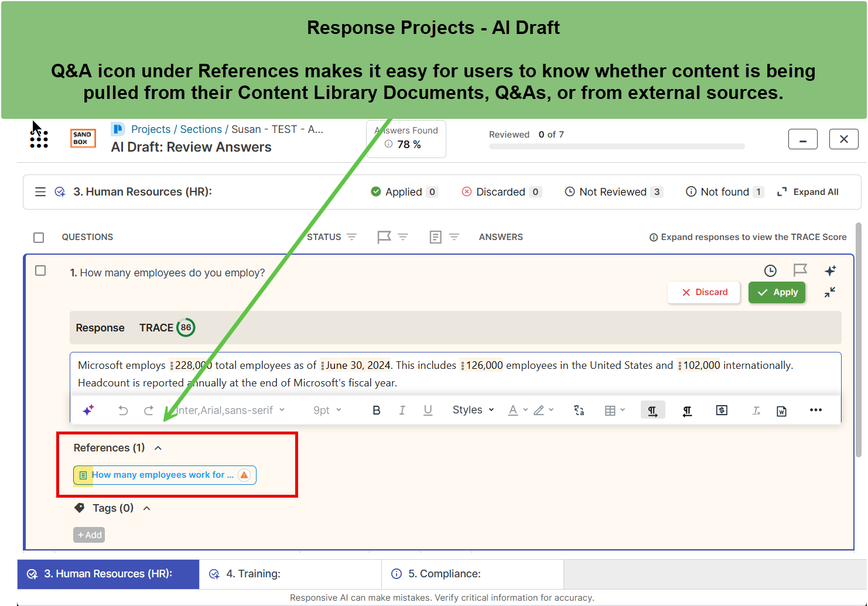Toggle the select-all questions checkbox
This screenshot has height=606, width=868.
click(39, 237)
